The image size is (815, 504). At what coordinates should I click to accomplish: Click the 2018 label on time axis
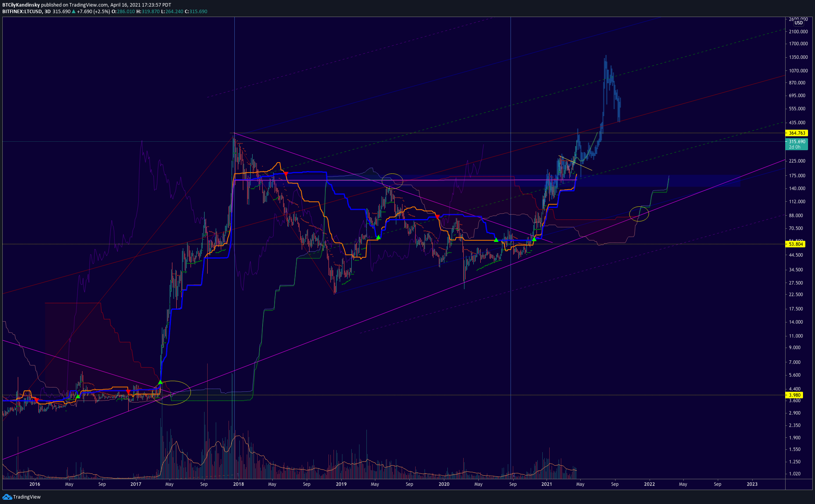tap(239, 484)
